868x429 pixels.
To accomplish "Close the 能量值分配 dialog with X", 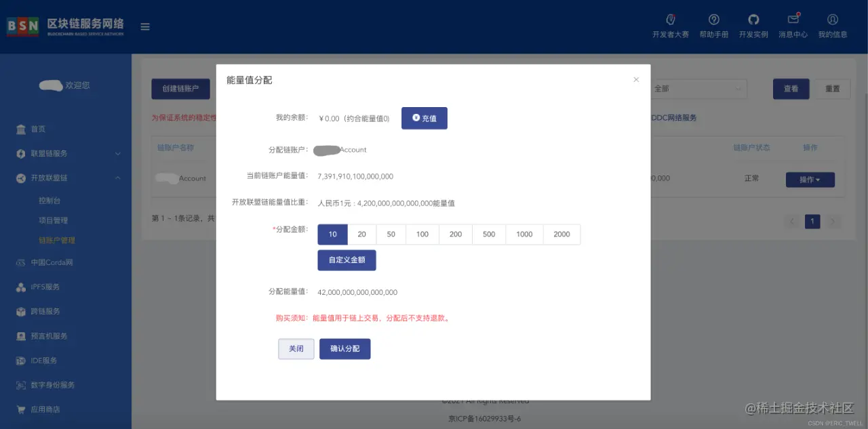I will (x=636, y=80).
